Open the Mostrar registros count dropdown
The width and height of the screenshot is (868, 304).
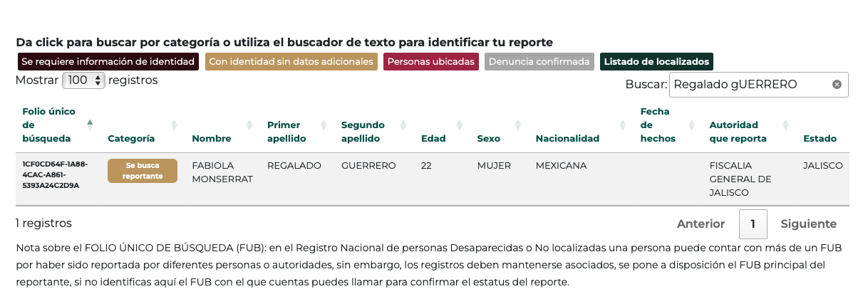[83, 80]
